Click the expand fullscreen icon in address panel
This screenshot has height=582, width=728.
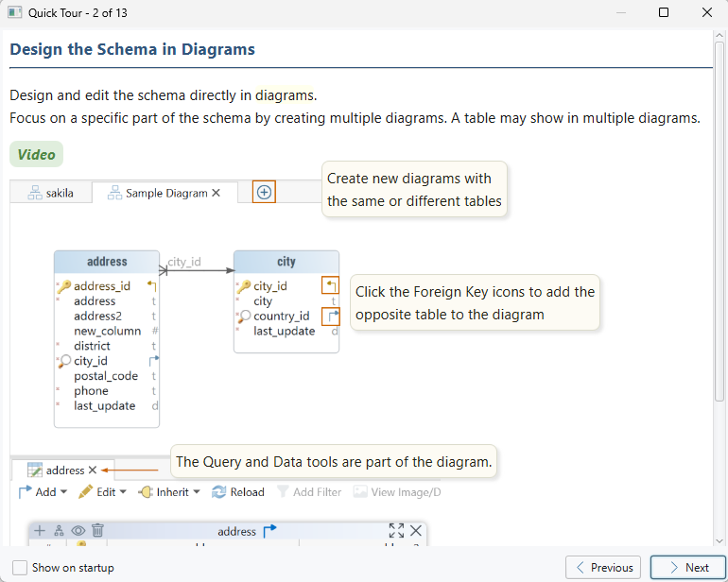tap(396, 530)
